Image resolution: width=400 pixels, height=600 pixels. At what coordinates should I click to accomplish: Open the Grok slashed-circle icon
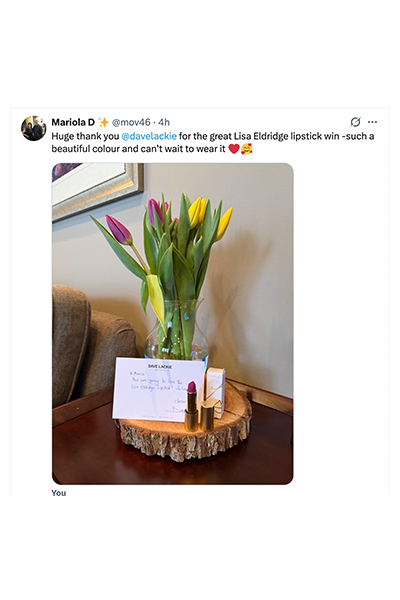click(x=355, y=122)
